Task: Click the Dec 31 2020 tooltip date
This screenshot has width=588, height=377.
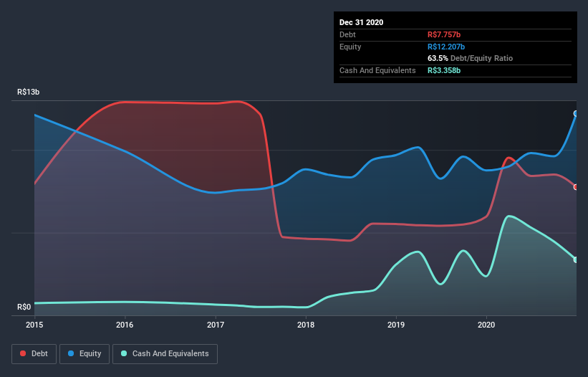Action: [361, 22]
